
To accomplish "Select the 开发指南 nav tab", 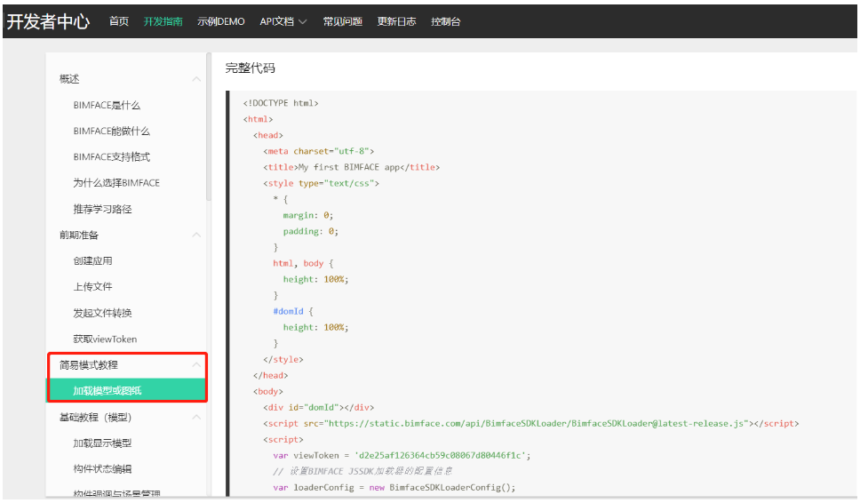I will 163,21.
